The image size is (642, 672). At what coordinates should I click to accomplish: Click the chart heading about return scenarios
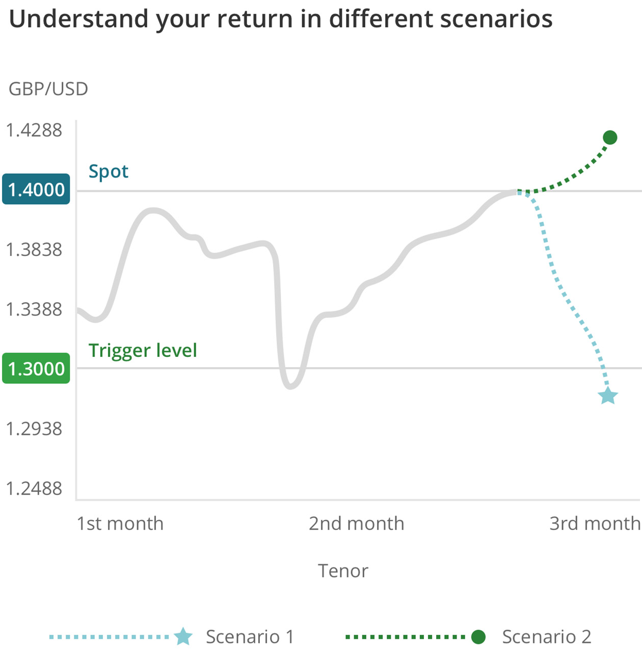coord(281,19)
